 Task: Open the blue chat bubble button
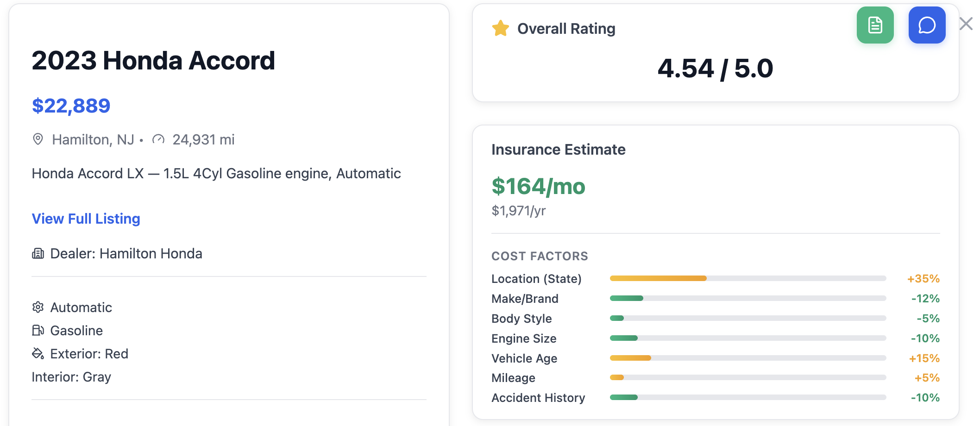pyautogui.click(x=927, y=25)
